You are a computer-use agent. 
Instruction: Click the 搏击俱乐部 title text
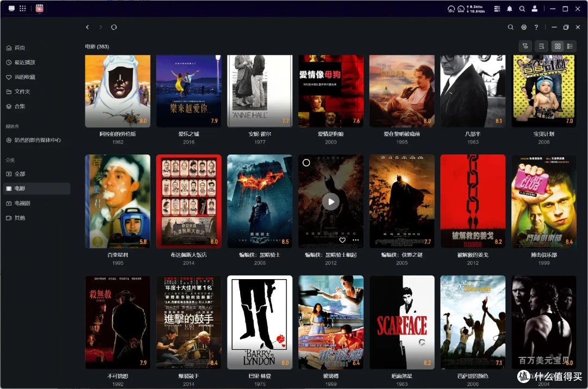(544, 255)
